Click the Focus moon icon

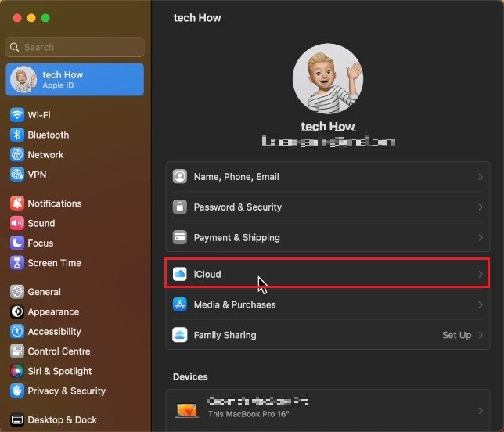pyautogui.click(x=17, y=243)
